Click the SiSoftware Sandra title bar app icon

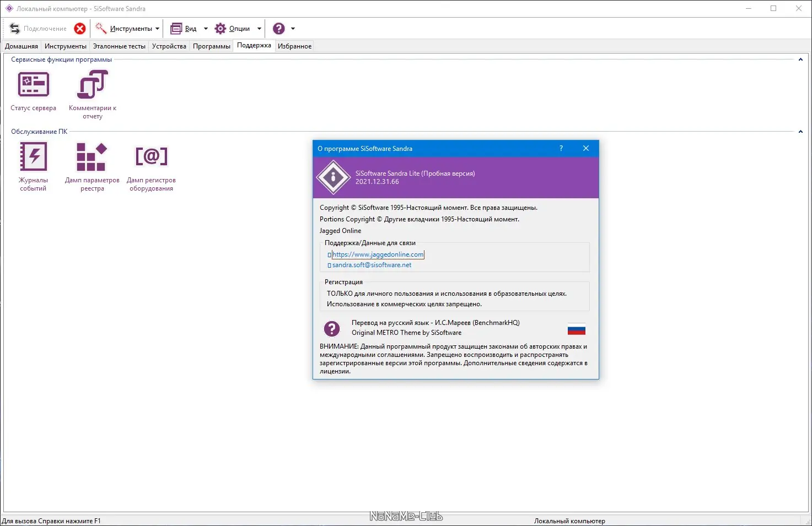(x=9, y=8)
